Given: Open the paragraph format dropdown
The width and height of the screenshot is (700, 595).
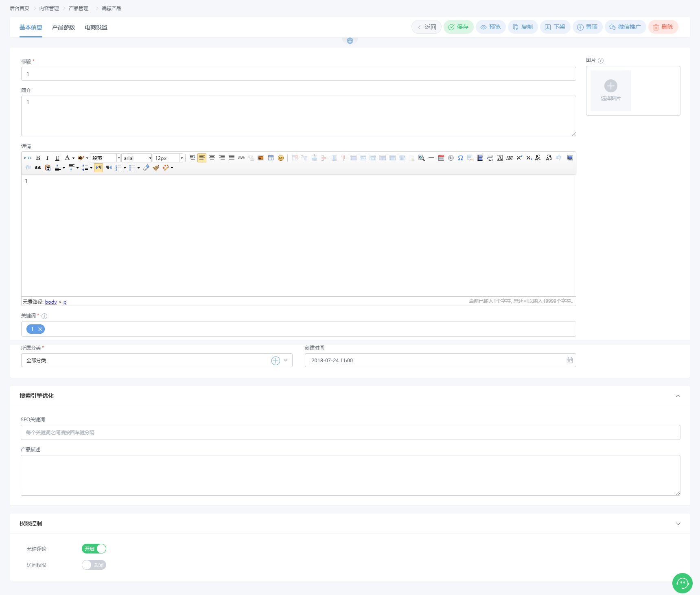Looking at the screenshot, I should (x=105, y=158).
